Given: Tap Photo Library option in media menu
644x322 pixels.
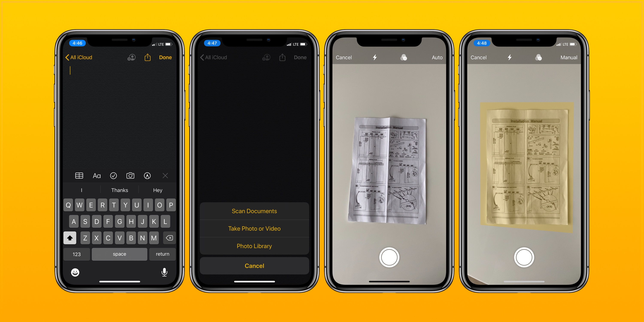Looking at the screenshot, I should pos(254,246).
